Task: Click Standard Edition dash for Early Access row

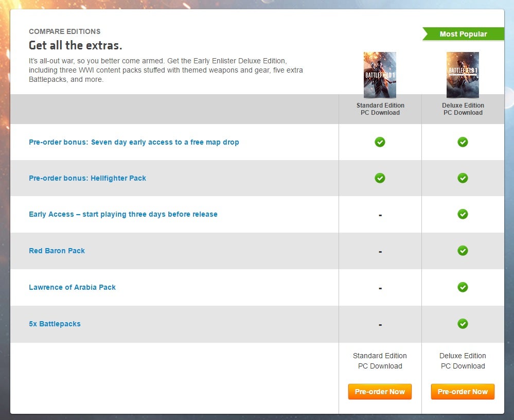Action: (x=380, y=216)
